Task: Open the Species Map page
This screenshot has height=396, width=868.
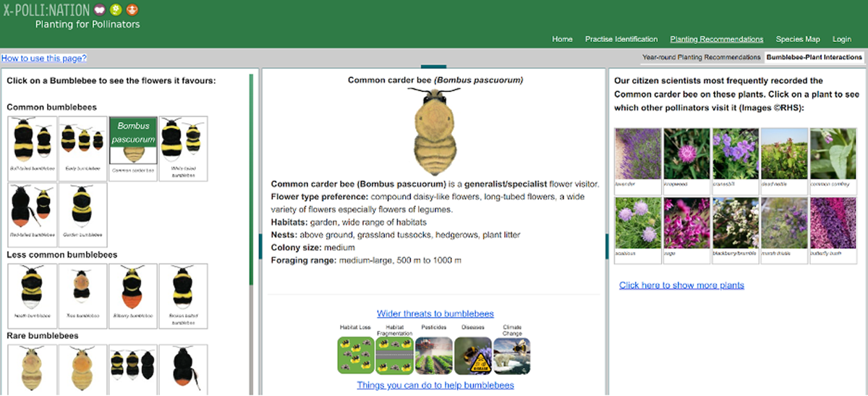Action: point(798,39)
